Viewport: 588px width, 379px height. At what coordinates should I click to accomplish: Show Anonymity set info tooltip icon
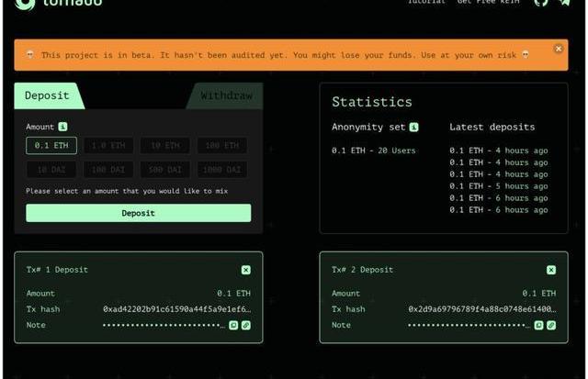(414, 127)
